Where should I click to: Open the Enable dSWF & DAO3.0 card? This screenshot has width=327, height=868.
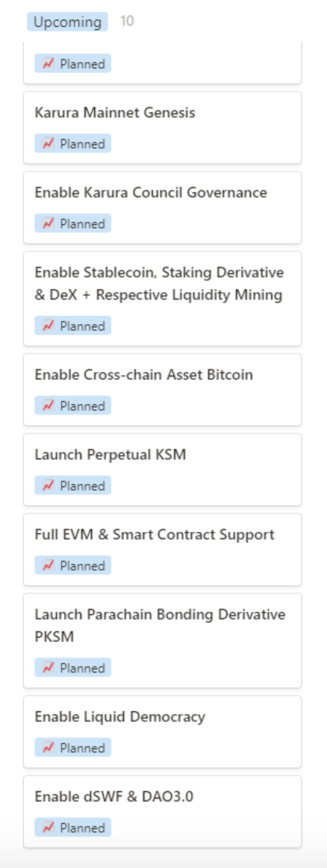coord(163,812)
